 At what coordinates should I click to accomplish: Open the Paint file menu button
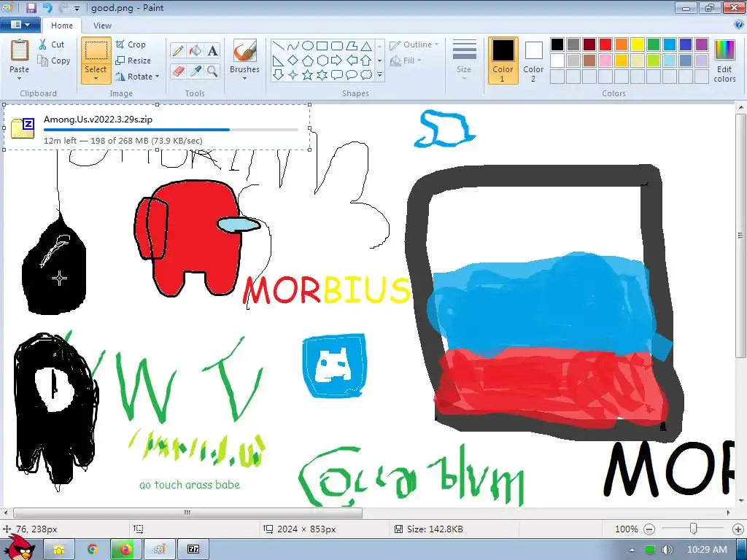pos(20,25)
